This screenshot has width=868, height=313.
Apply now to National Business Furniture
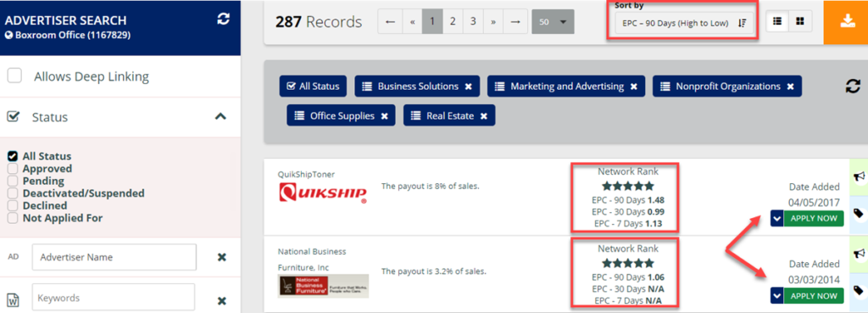coord(814,296)
